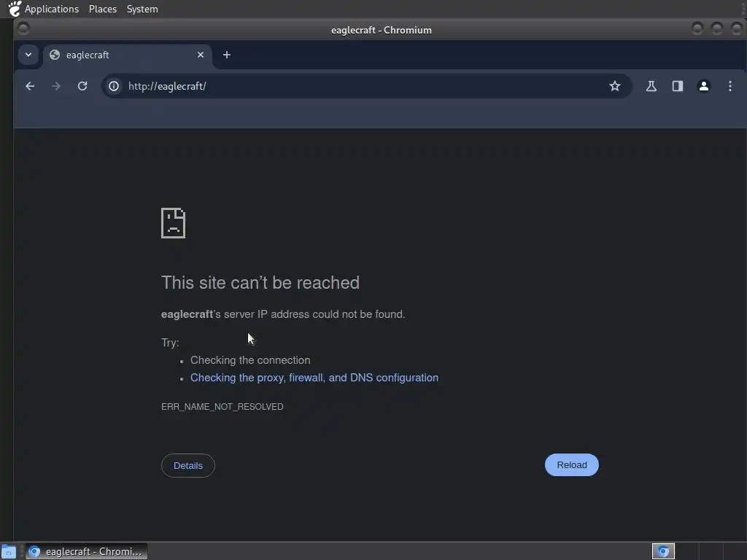The image size is (747, 560).
Task: Click the window menu button in title bar
Action: click(x=23, y=29)
